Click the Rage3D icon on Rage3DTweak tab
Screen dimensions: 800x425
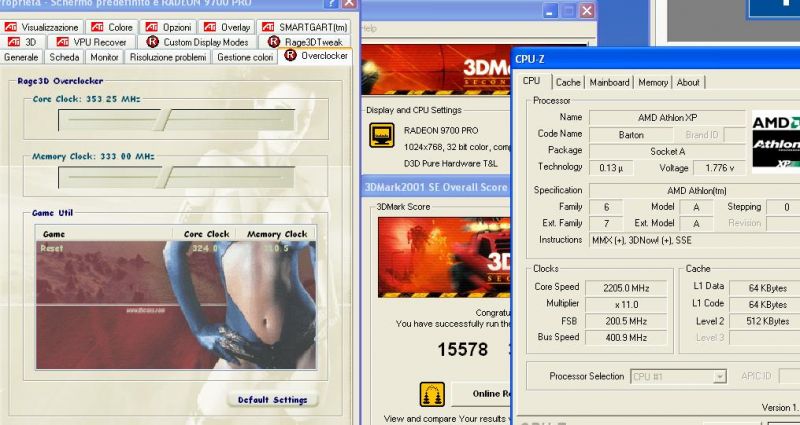274,42
